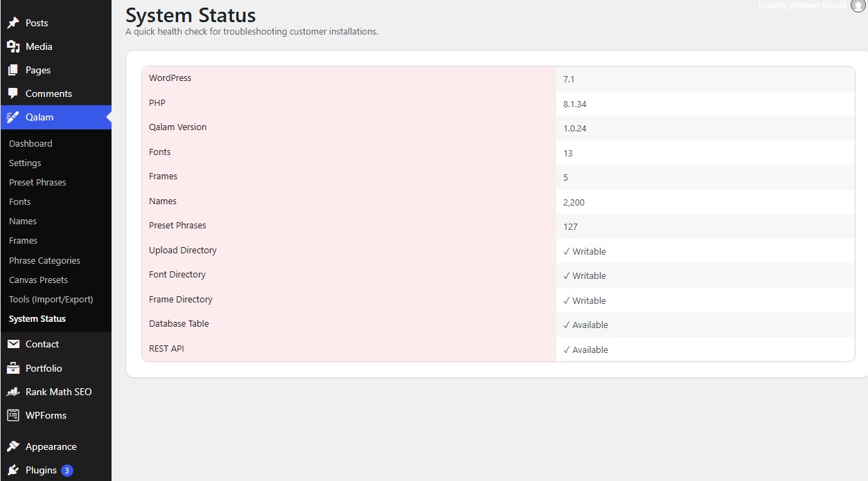Click the Contact envelope icon
Viewport: 868px width, 481px height.
coord(13,344)
